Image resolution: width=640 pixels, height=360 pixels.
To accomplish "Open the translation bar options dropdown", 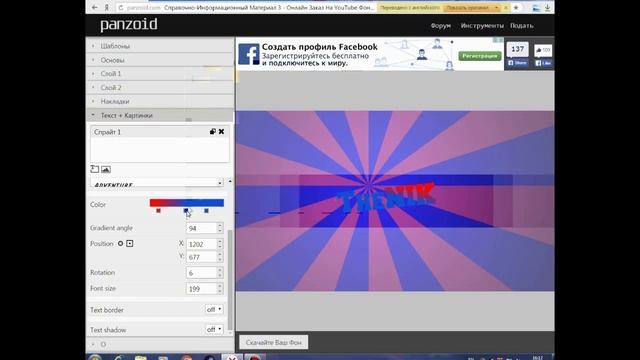I will [x=496, y=8].
